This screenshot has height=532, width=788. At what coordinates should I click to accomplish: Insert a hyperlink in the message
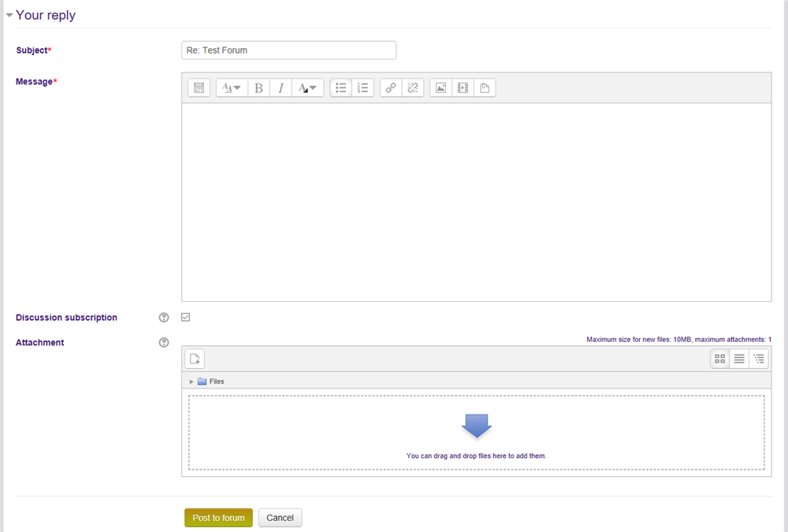pyautogui.click(x=391, y=87)
